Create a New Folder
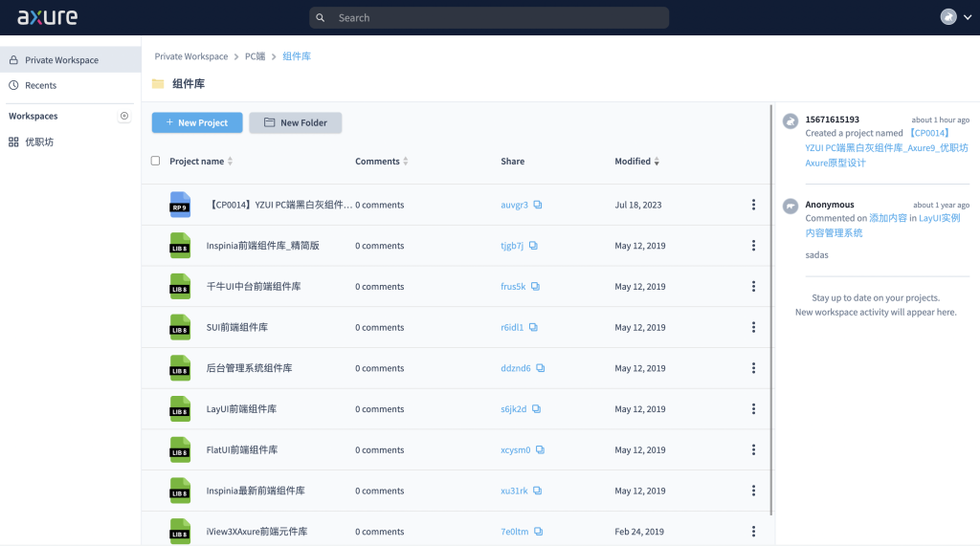Viewport: 980px width, 546px height. click(295, 122)
